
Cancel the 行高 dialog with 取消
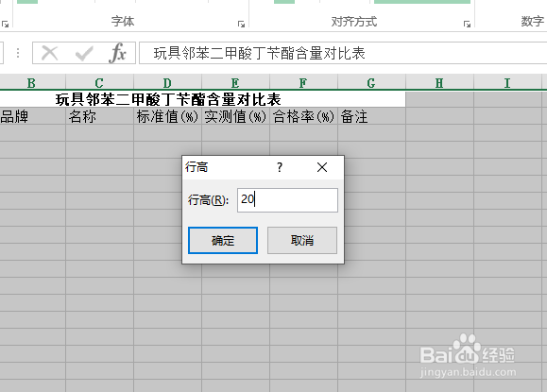pyautogui.click(x=302, y=240)
